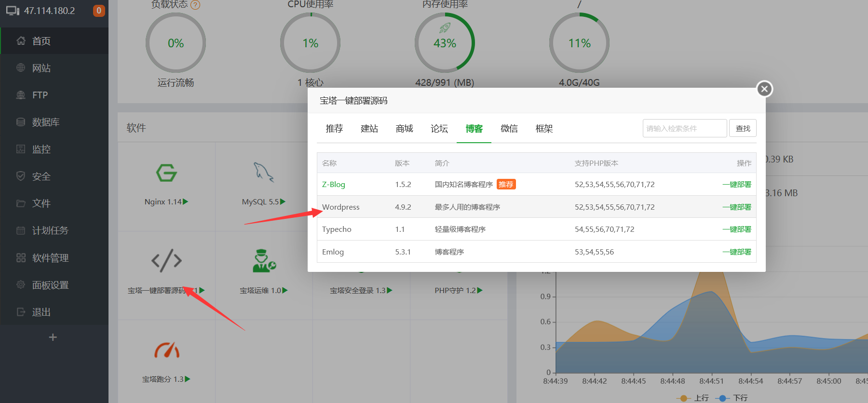Click the 计划任务 calendar icon in sidebar
The image size is (868, 403).
click(21, 230)
